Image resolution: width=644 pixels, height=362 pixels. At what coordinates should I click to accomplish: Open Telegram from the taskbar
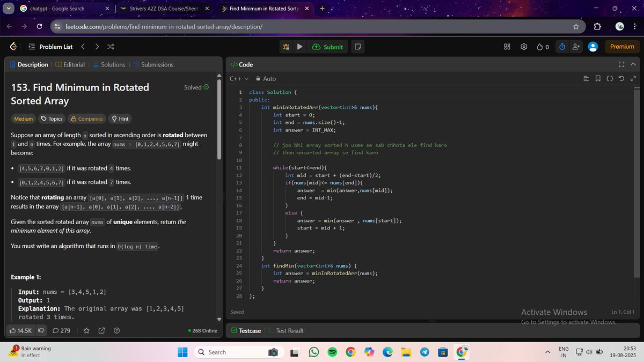pos(424,352)
